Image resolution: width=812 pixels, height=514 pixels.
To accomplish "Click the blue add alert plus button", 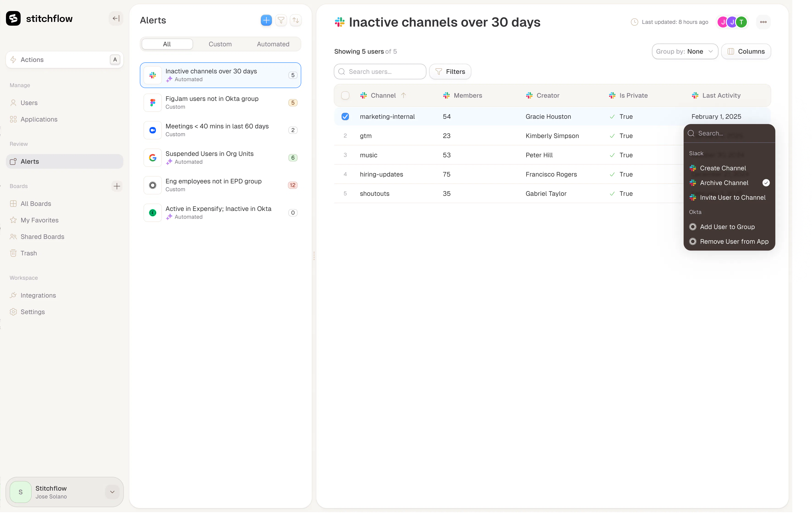I will [266, 20].
